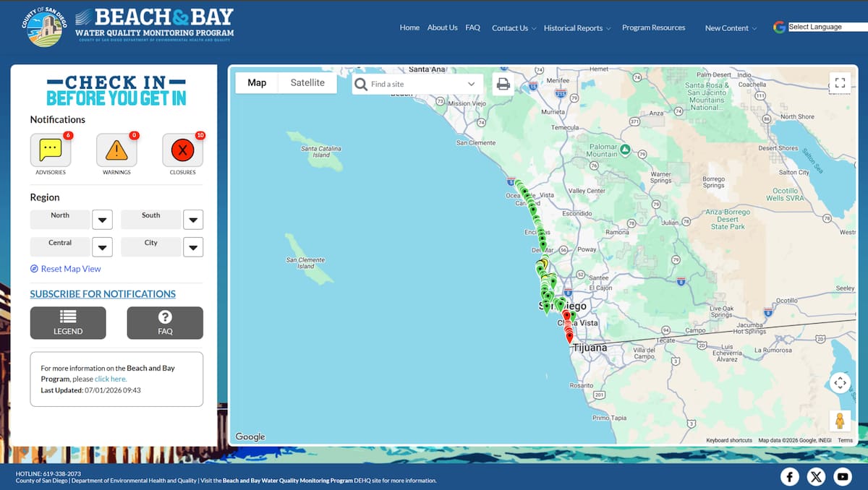Click the Google logo on map
The width and height of the screenshot is (868, 490).
tap(250, 437)
